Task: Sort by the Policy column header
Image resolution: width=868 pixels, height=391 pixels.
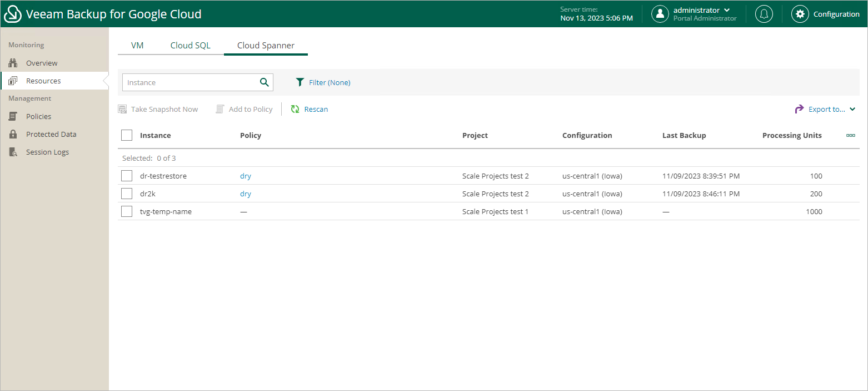Action: point(251,135)
